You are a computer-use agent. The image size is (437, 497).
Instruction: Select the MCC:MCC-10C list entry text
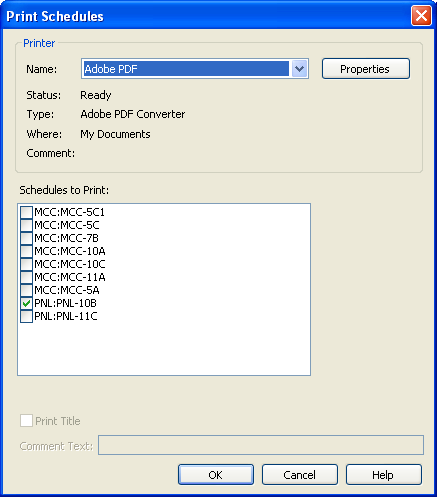tap(70, 264)
